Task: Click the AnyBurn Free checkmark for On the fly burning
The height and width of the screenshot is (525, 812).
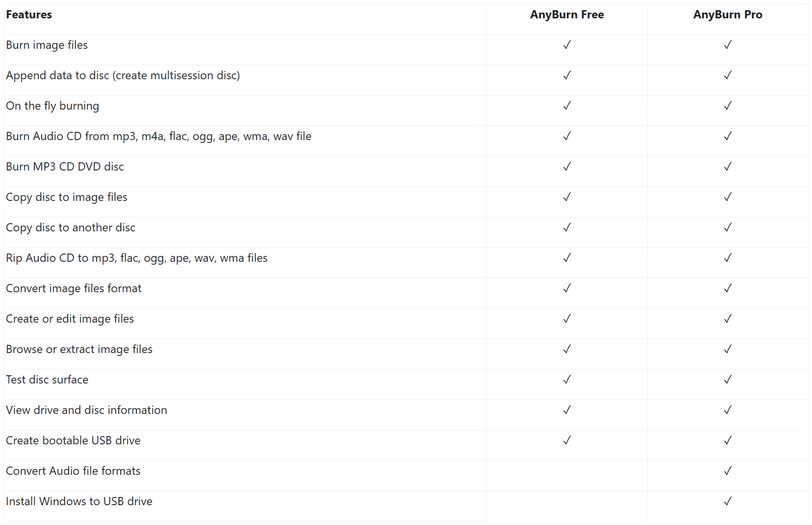Action: [x=567, y=106]
